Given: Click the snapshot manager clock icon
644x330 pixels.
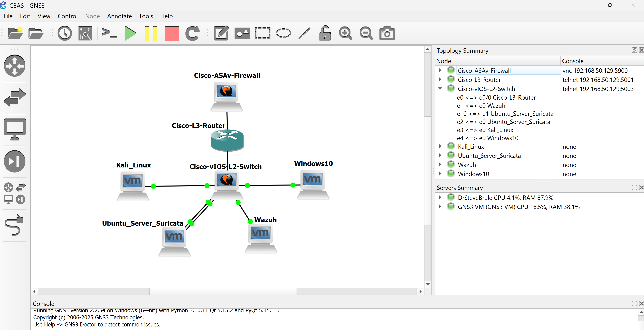Looking at the screenshot, I should [x=65, y=33].
